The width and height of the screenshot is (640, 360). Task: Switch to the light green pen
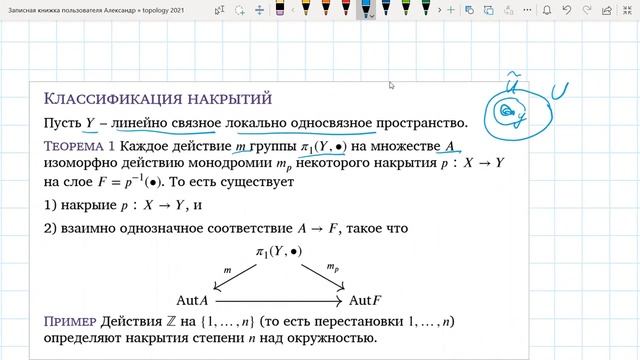pyautogui.click(x=406, y=8)
